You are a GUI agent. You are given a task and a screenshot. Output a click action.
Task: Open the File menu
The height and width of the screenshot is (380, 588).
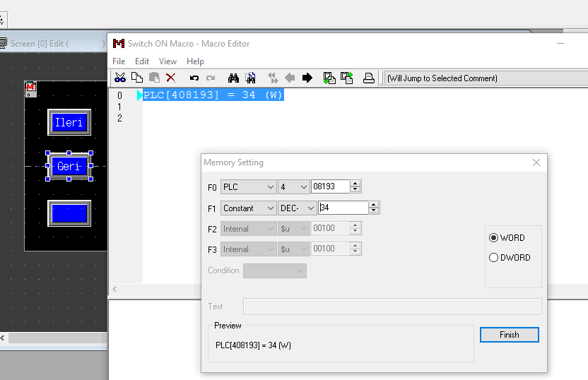tap(119, 61)
